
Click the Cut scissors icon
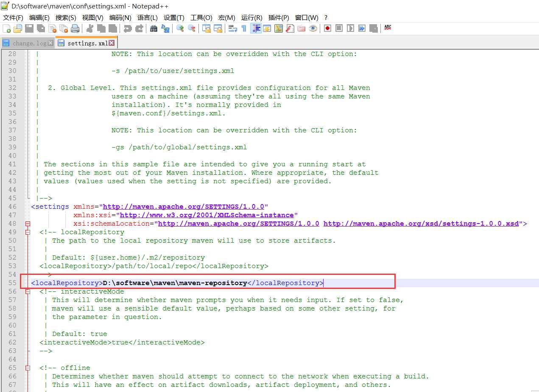(89, 28)
